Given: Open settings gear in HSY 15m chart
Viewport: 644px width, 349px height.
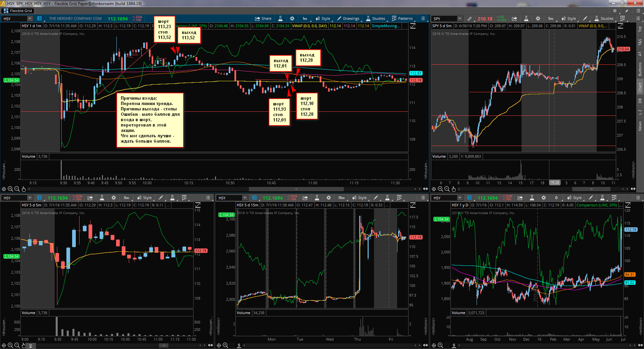Looking at the screenshot, I should 329,198.
